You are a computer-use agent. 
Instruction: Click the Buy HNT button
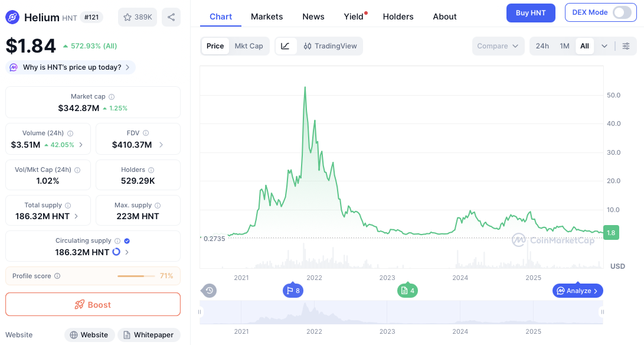pos(530,12)
